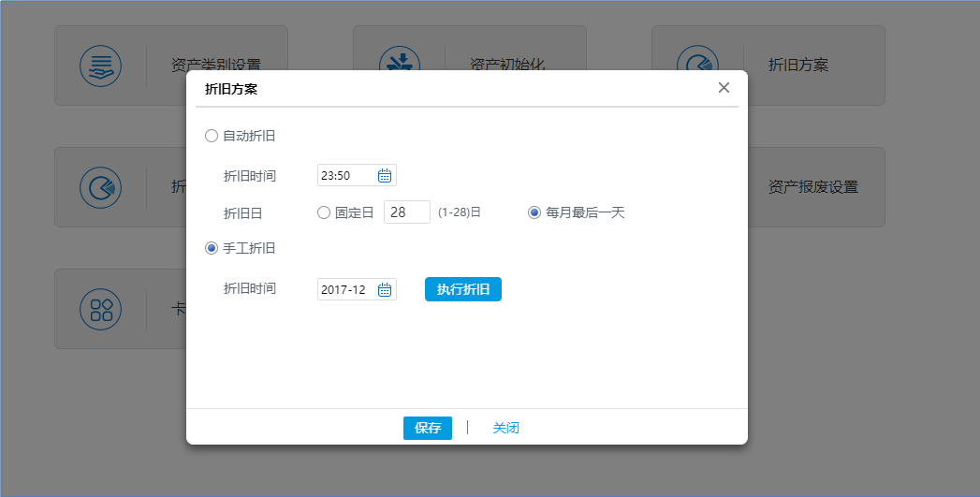Focus the fixed day input showing 28
980x497 pixels.
coord(406,212)
